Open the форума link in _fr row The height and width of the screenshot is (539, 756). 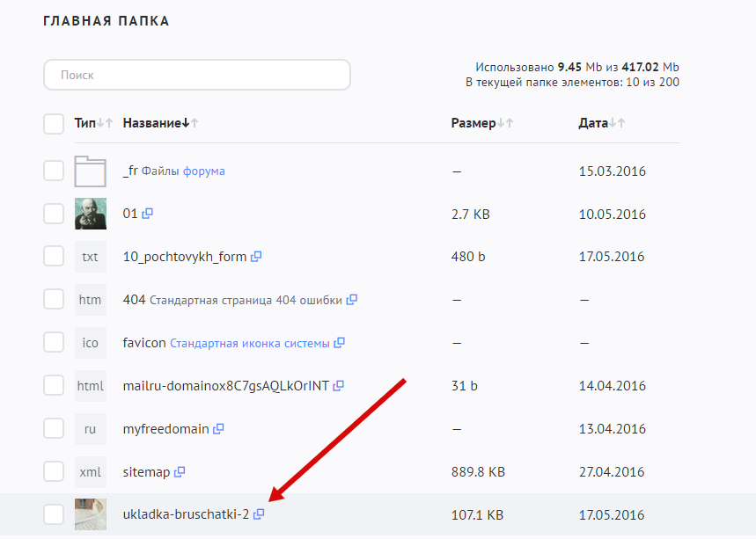(x=203, y=171)
